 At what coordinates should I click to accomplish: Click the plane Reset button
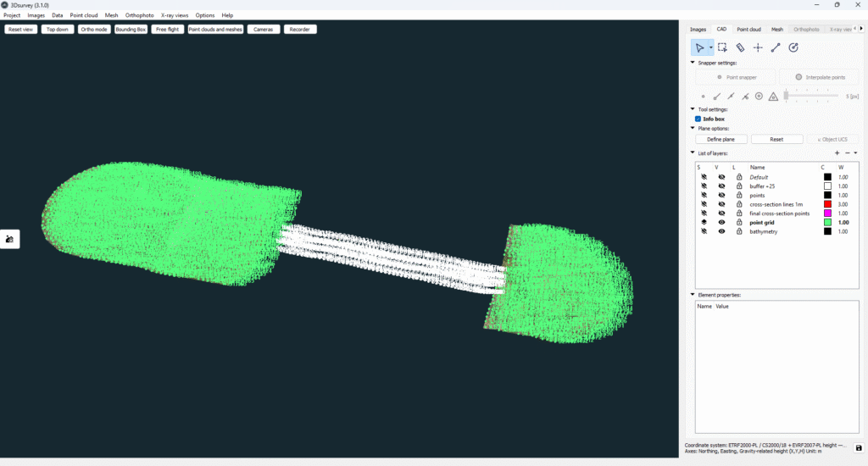pyautogui.click(x=776, y=140)
